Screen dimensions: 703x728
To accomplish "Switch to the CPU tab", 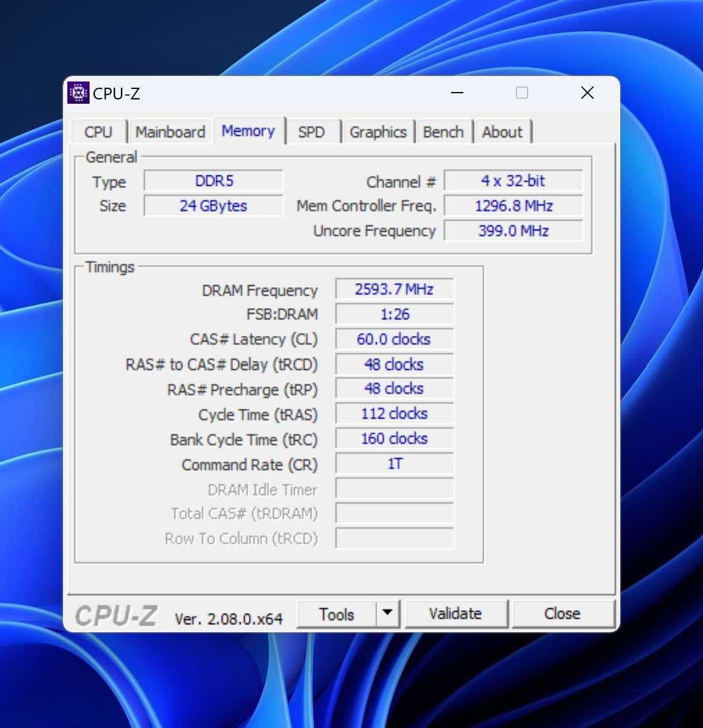I will pyautogui.click(x=98, y=132).
